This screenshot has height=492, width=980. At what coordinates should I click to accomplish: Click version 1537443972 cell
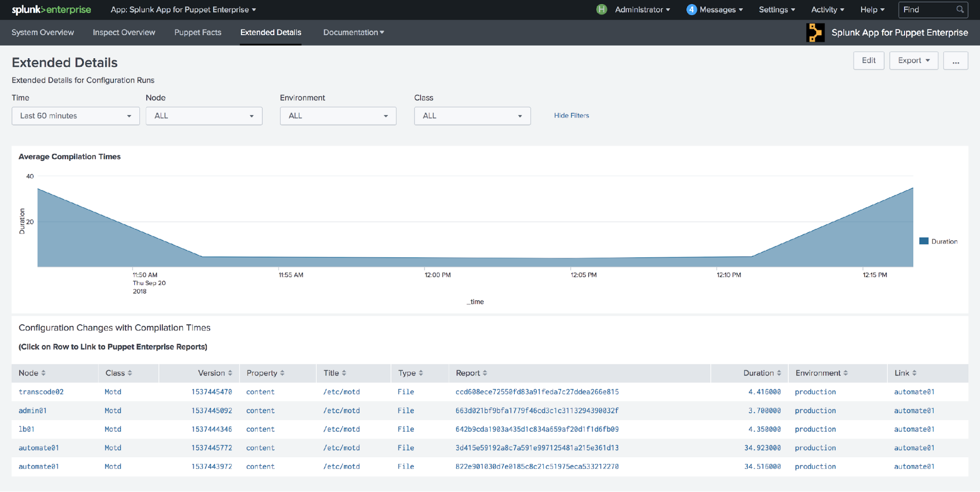click(212, 467)
